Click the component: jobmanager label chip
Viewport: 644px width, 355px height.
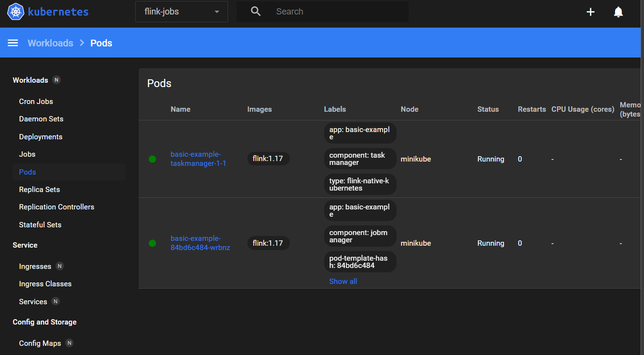360,236
